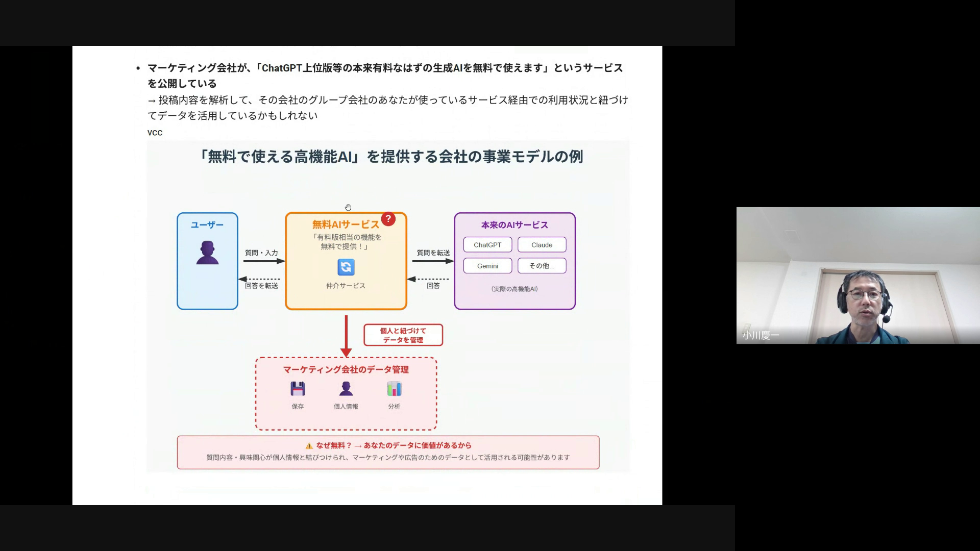Click the ChatGPT button in AI services box
Screen dimensions: 980x551
coord(487,245)
